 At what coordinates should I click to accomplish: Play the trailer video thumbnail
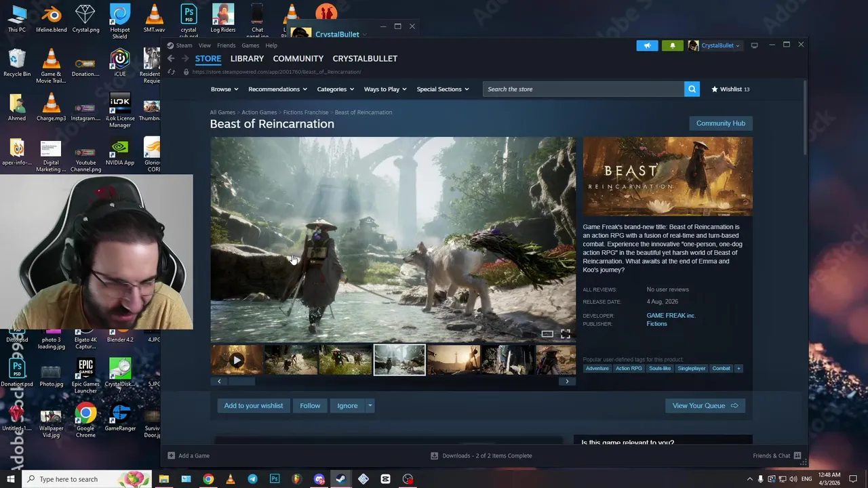(236, 360)
